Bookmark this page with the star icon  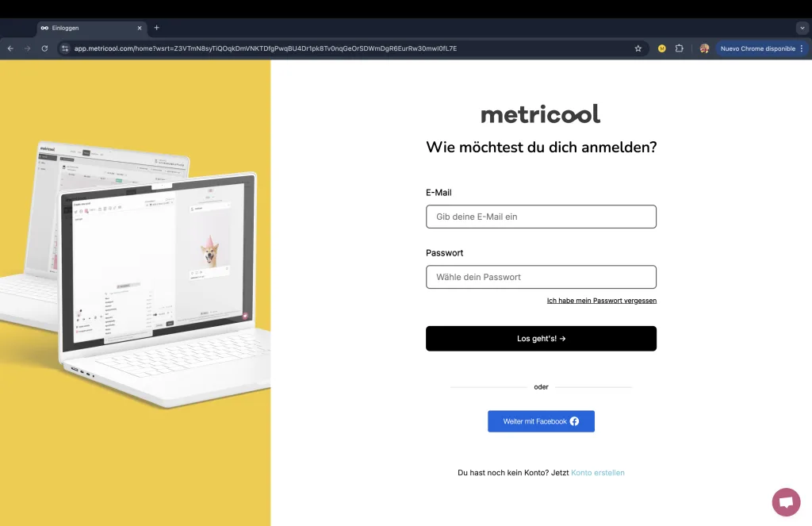point(638,48)
